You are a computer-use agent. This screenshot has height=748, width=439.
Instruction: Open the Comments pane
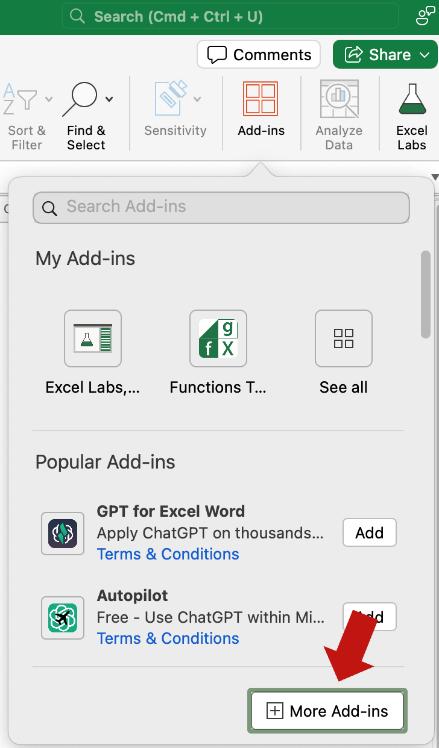coord(259,54)
